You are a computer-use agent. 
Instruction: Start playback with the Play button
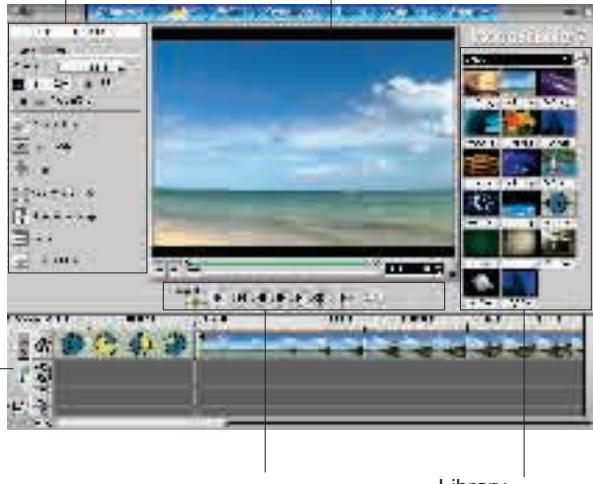pyautogui.click(x=218, y=298)
